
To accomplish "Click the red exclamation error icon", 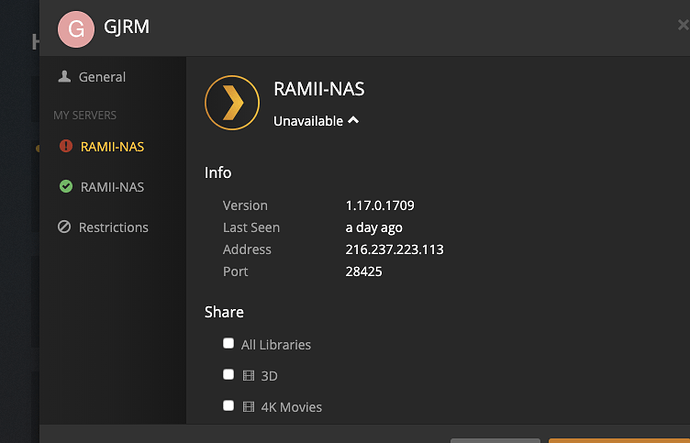I will coord(66,146).
